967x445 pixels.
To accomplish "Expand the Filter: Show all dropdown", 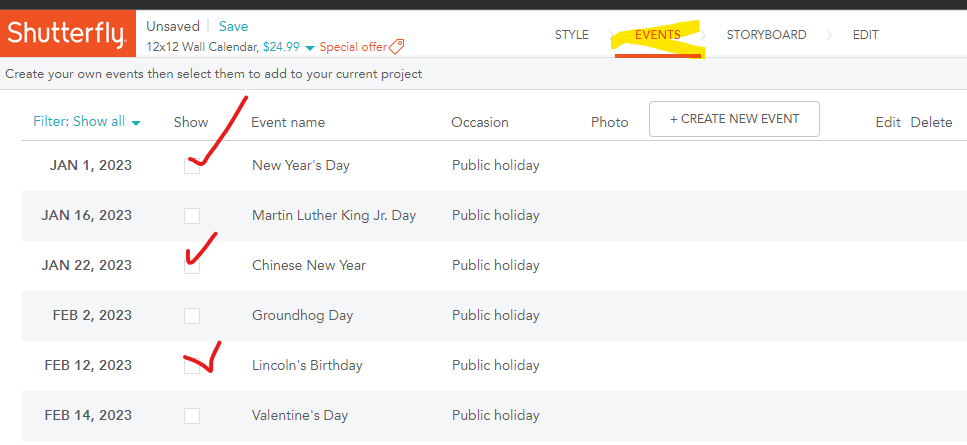I will (x=87, y=122).
